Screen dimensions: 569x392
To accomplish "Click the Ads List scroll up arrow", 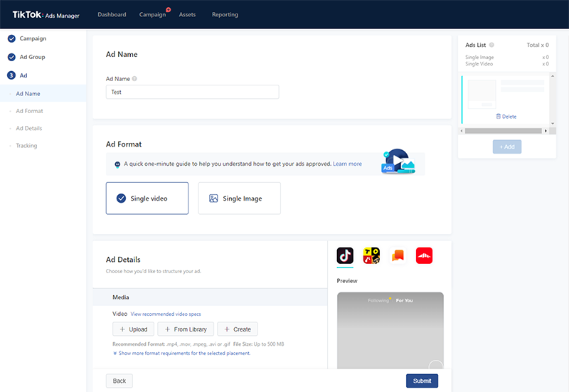I will tap(553, 76).
